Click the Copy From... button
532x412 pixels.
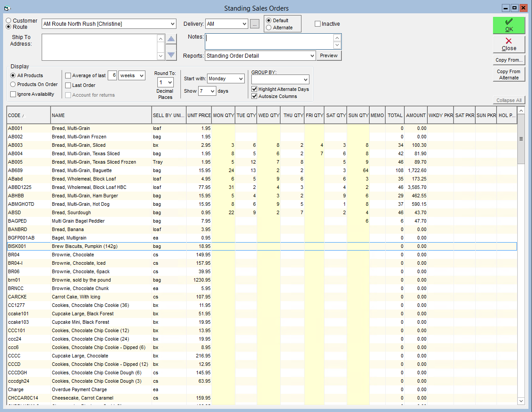(x=509, y=60)
